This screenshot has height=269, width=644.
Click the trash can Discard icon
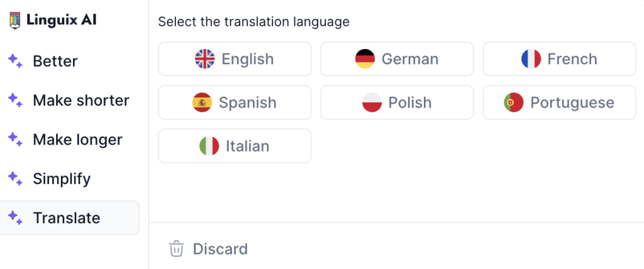pyautogui.click(x=177, y=249)
